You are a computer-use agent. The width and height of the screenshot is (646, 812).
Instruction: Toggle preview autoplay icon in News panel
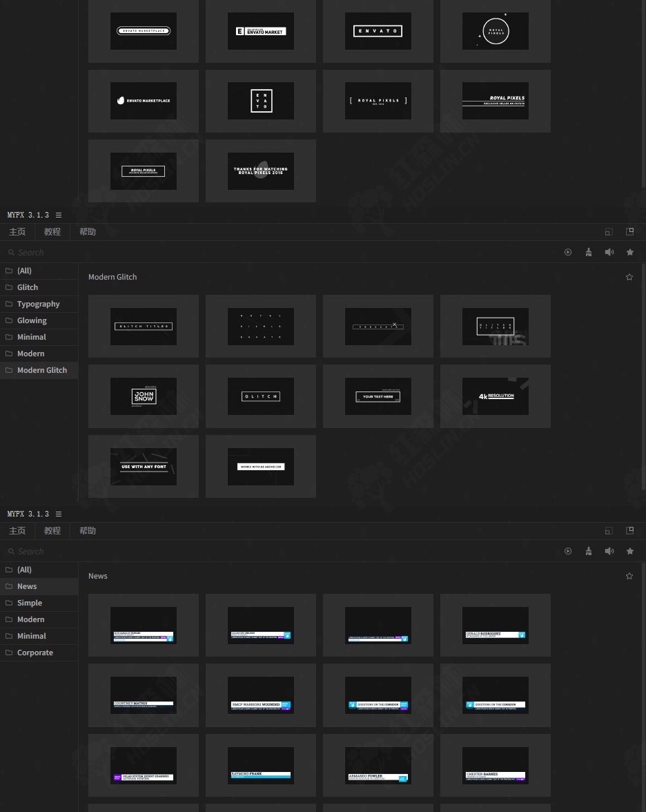click(568, 551)
